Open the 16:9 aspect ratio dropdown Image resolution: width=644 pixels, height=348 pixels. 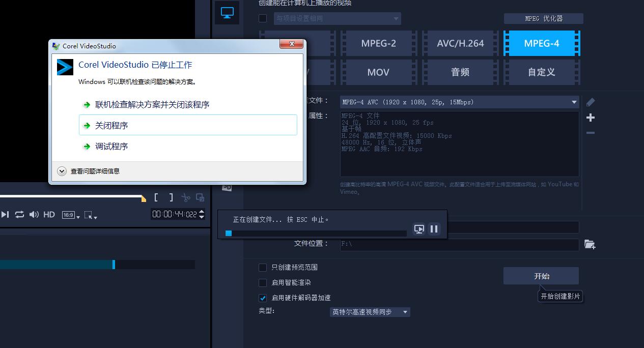pyautogui.click(x=71, y=215)
